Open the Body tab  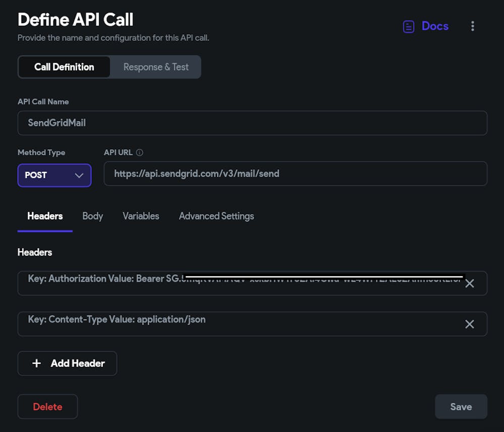pyautogui.click(x=93, y=216)
